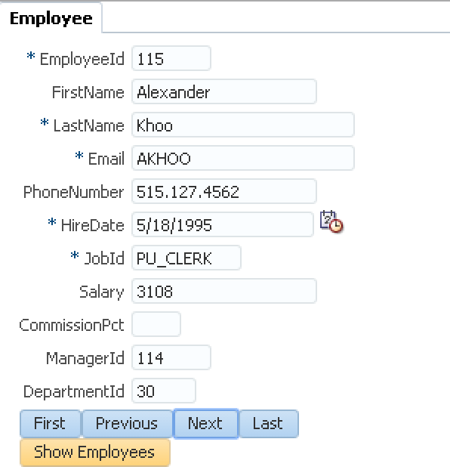The width and height of the screenshot is (450, 476).
Task: Switch to the Employee tab
Action: 51,18
